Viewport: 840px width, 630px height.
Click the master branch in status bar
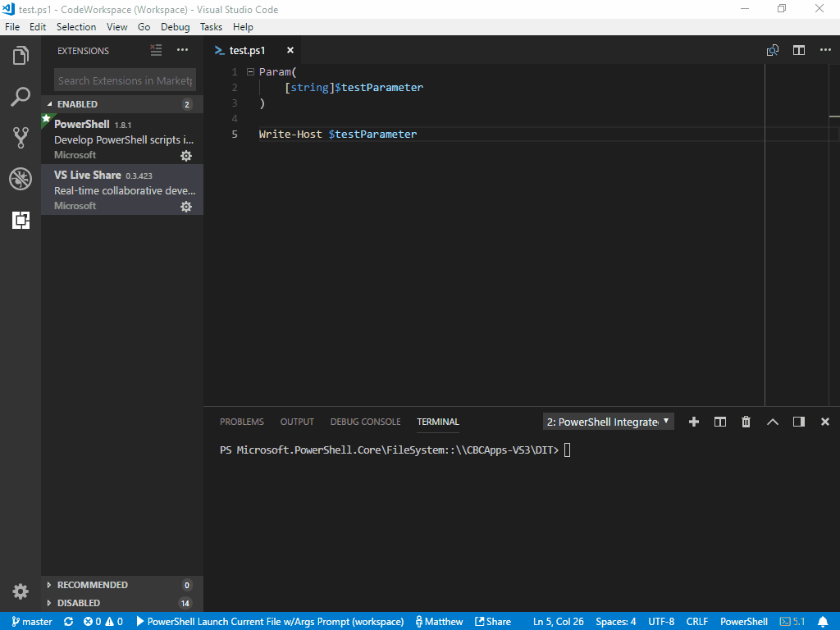[x=32, y=622]
